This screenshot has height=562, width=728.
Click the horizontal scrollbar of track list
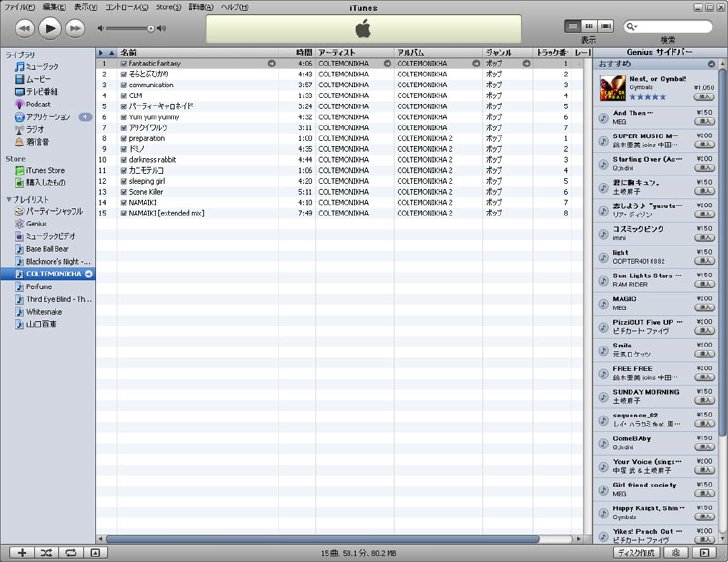pyautogui.click(x=323, y=539)
